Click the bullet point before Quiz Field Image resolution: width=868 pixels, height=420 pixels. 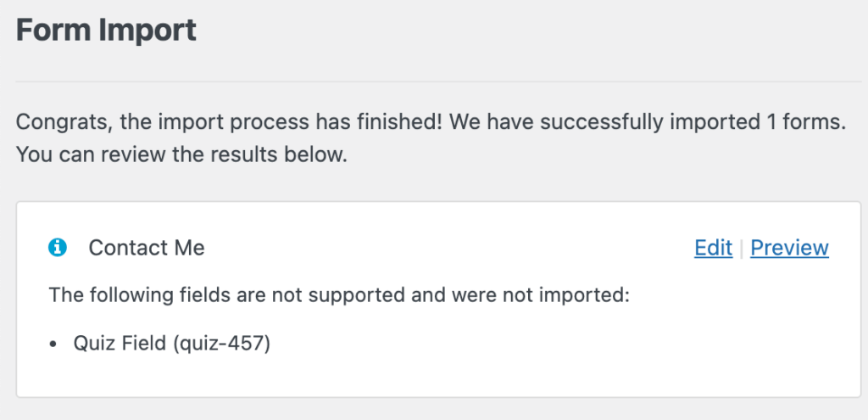[x=53, y=345]
